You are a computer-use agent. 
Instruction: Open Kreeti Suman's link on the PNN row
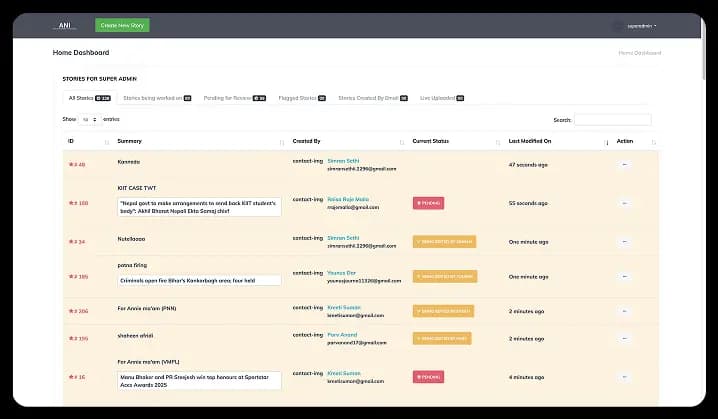(x=344, y=307)
